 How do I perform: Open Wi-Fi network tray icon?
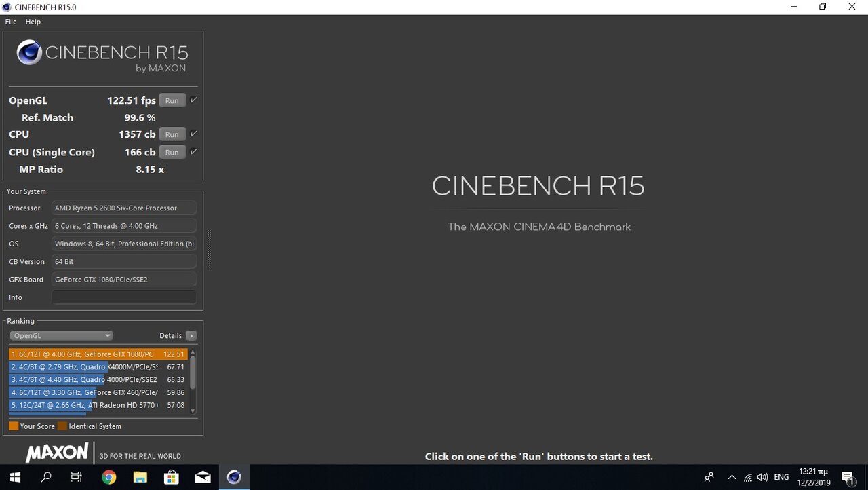click(x=748, y=477)
